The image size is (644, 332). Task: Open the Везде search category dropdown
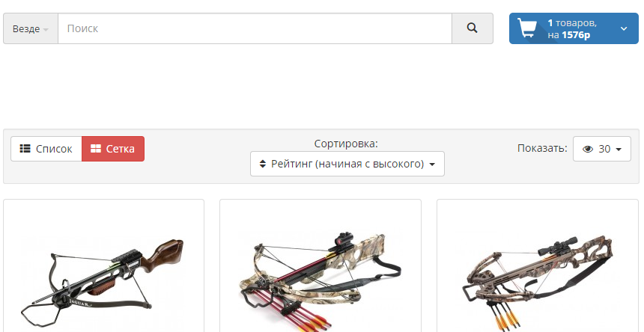click(x=31, y=28)
